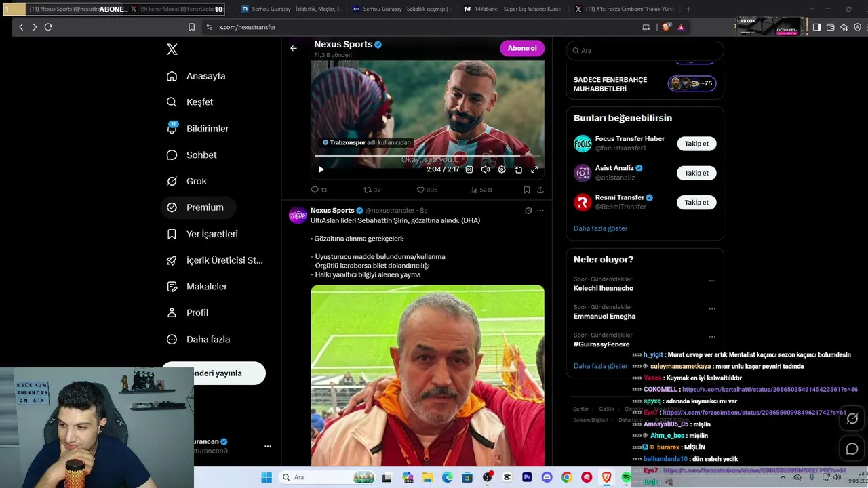
Task: Open Sohbet messages
Action: tap(192, 155)
